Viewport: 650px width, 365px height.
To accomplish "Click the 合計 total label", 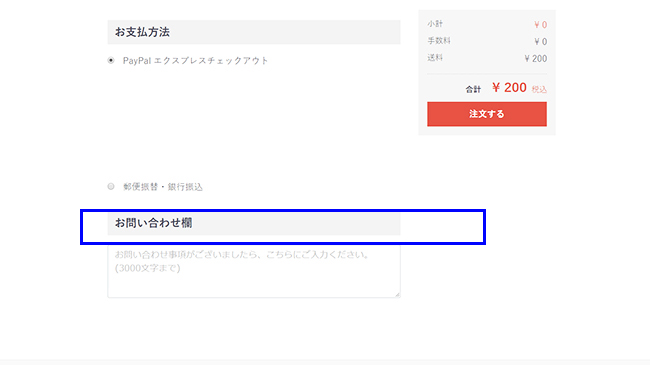I will point(473,89).
